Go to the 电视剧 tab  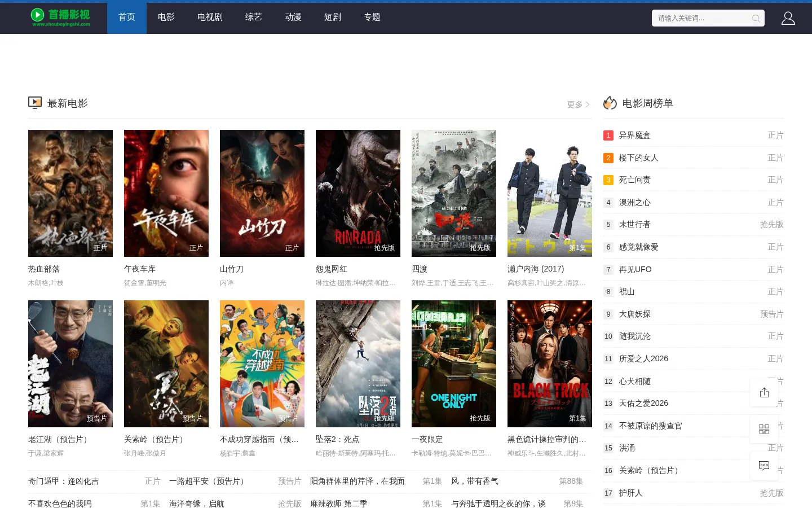[210, 17]
